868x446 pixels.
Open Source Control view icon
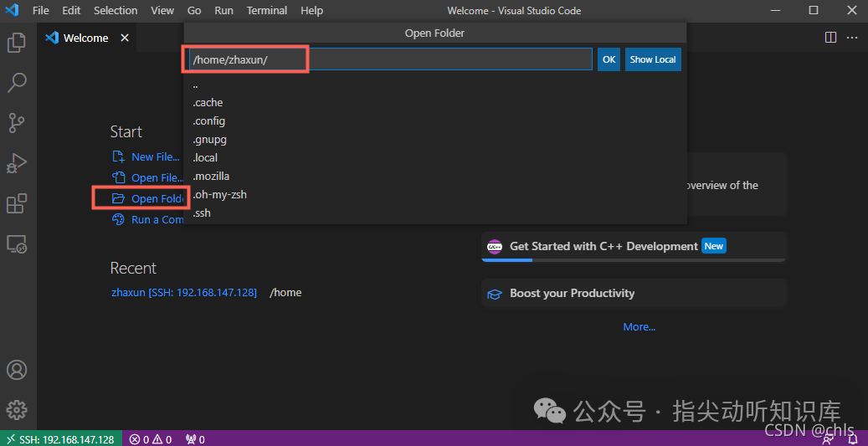17,123
